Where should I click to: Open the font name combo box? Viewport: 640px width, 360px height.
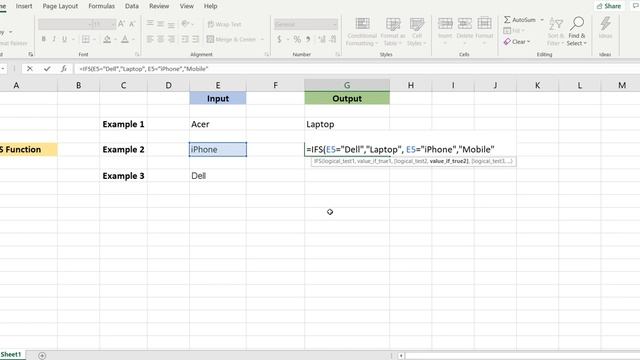[x=65, y=24]
